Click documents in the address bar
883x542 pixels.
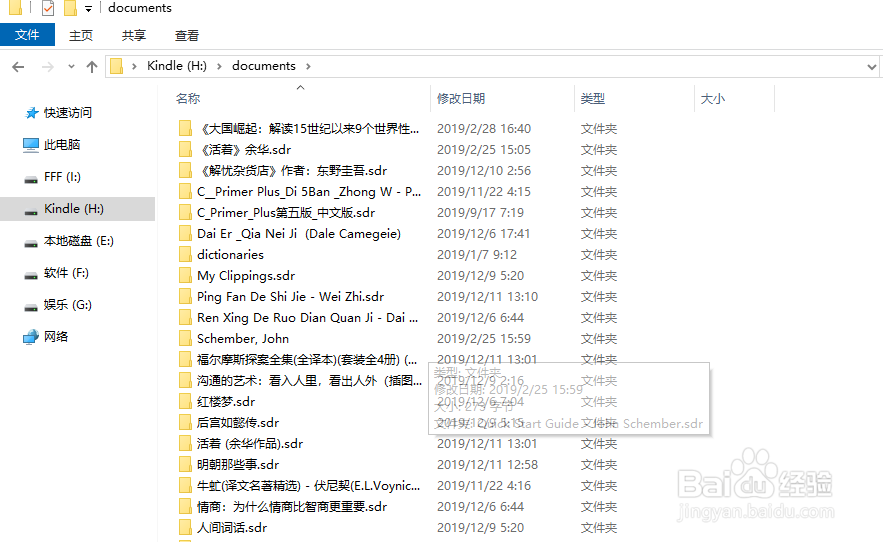coord(264,66)
